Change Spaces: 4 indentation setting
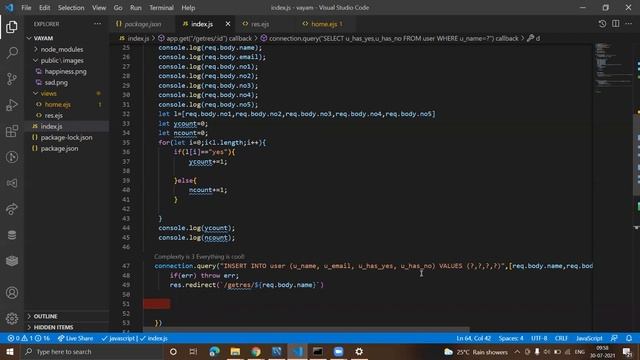Image resolution: width=640 pixels, height=360 pixels. (x=511, y=338)
